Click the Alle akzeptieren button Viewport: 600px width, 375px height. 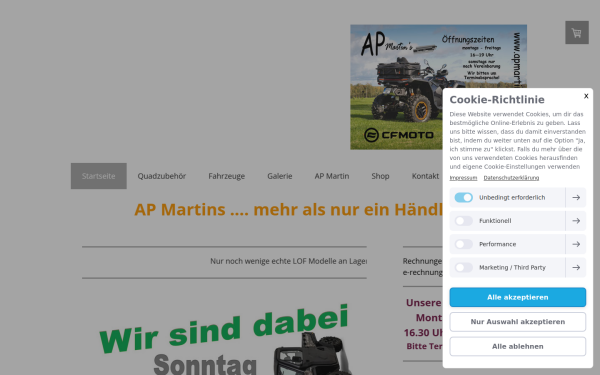[x=517, y=297]
